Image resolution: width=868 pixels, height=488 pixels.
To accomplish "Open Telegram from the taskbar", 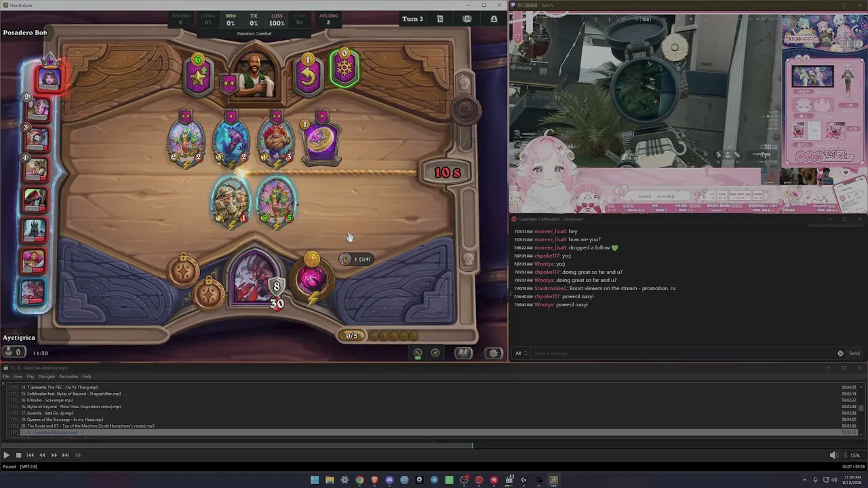I will click(434, 480).
